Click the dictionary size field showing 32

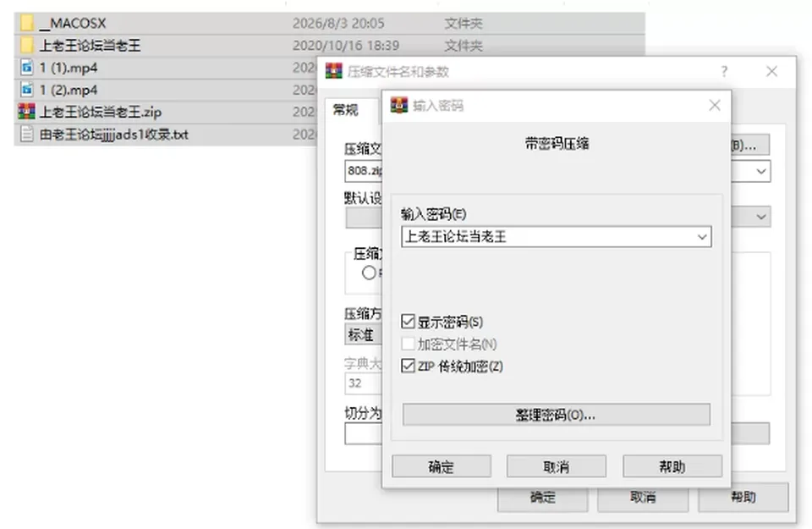pyautogui.click(x=364, y=383)
